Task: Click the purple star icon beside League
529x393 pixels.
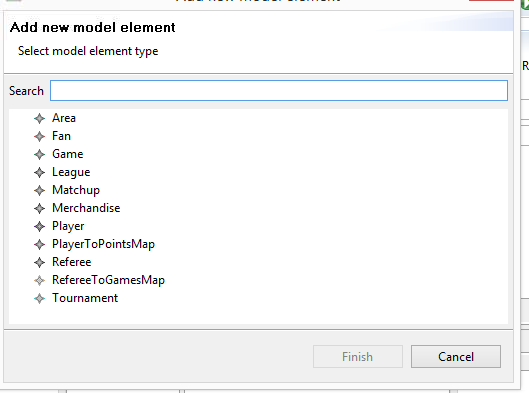Action: pyautogui.click(x=39, y=172)
